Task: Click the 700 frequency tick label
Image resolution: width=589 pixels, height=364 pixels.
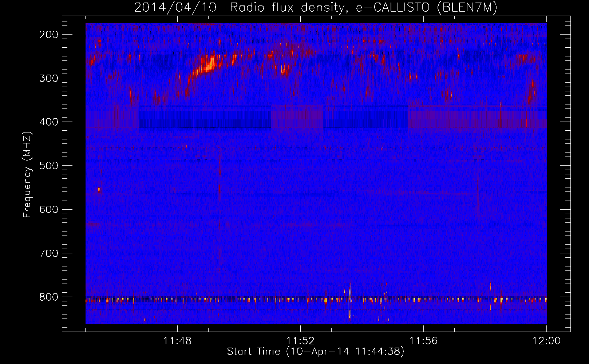Action: pos(49,253)
